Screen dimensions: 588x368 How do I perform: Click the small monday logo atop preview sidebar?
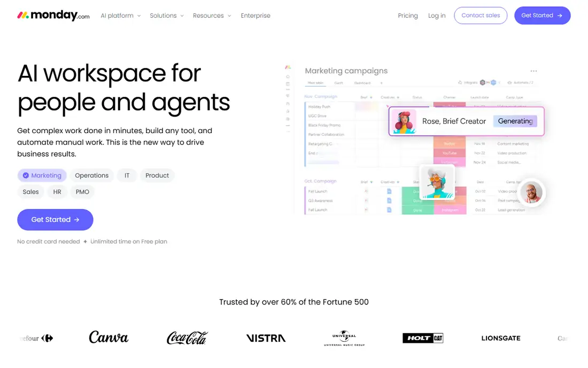click(x=288, y=67)
